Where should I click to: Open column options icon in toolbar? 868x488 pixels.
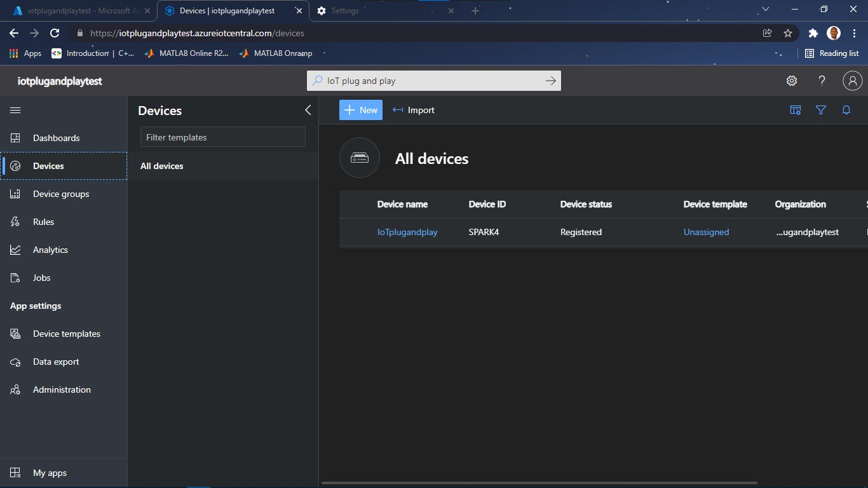pyautogui.click(x=796, y=110)
